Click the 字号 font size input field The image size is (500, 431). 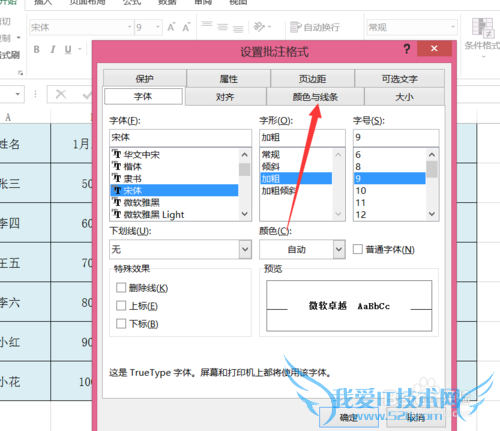click(396, 137)
